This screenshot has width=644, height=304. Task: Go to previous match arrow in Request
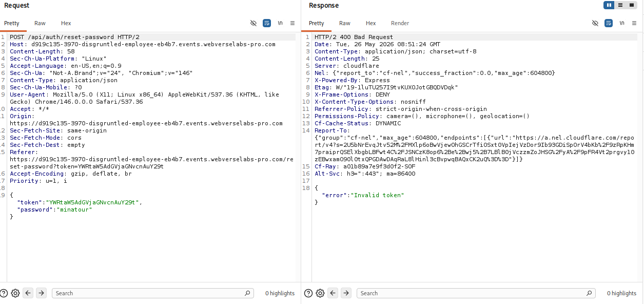coord(28,293)
